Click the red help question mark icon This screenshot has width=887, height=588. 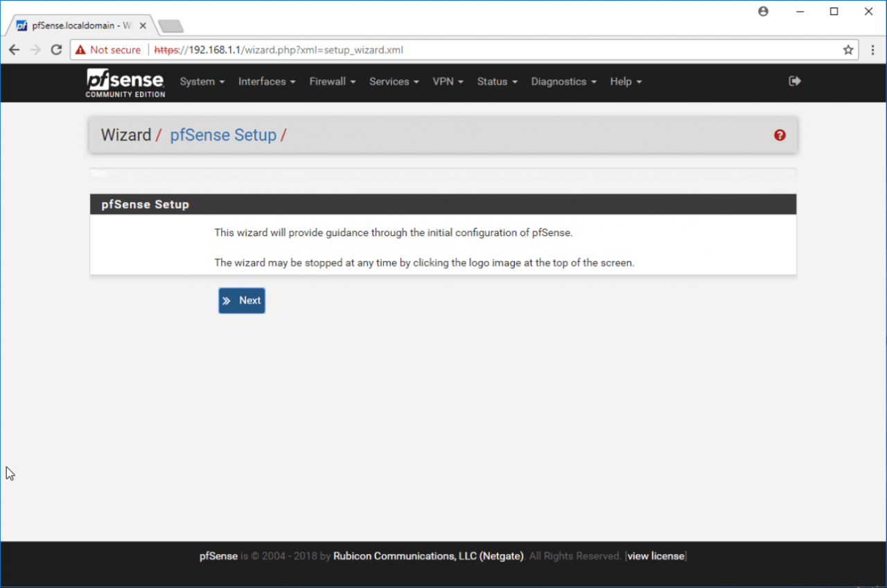tap(780, 135)
